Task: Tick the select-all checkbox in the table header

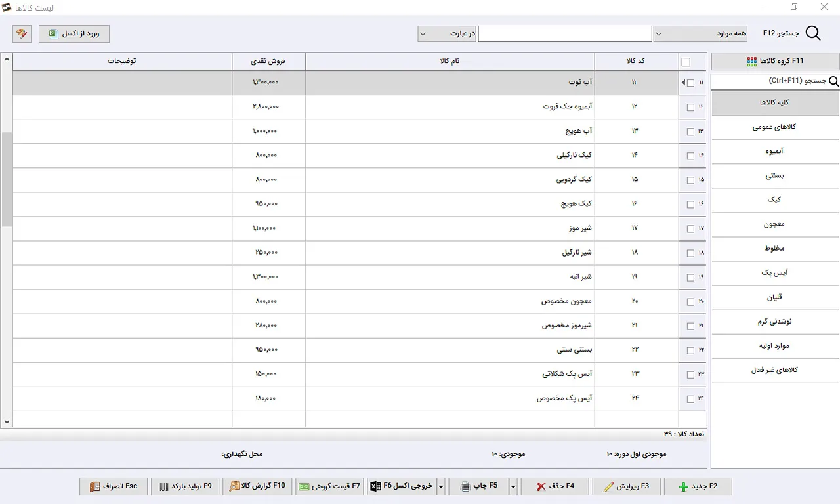Action: click(686, 62)
